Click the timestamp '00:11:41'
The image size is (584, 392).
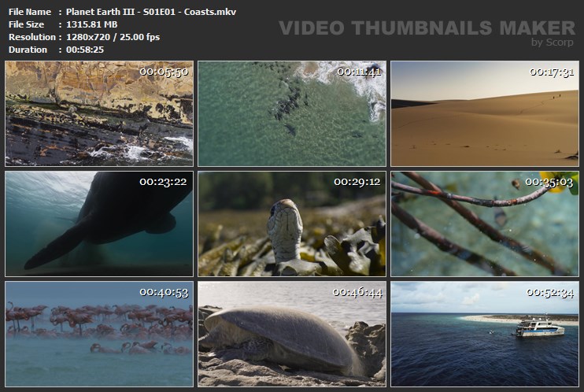[359, 72]
